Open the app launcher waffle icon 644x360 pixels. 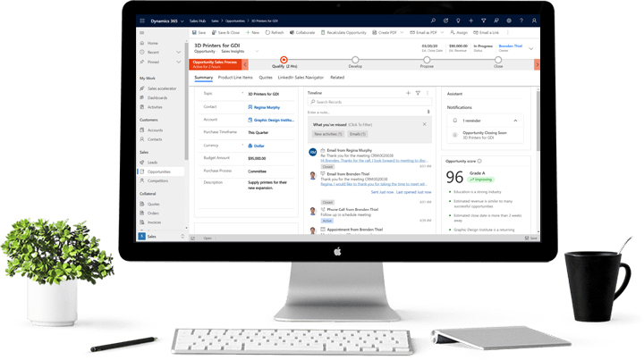pos(142,21)
